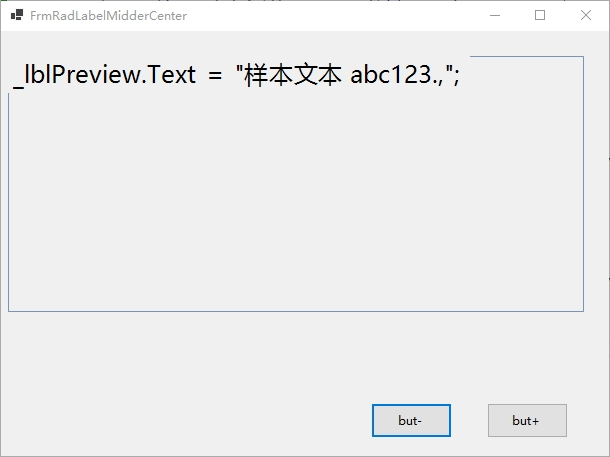Click the FrmRadLabelMidderCenter title text
Viewport: 610px width, 457px height.
(x=108, y=16)
